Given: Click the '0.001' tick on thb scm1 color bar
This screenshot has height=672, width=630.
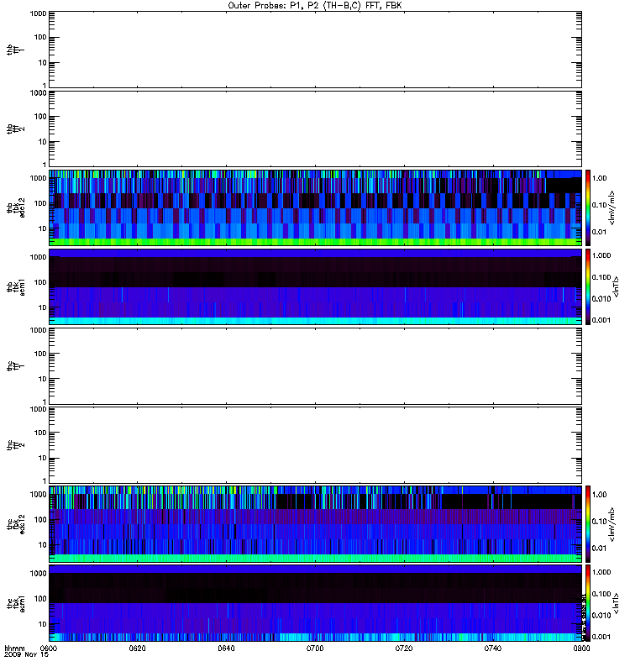Looking at the screenshot, I should click(x=601, y=320).
